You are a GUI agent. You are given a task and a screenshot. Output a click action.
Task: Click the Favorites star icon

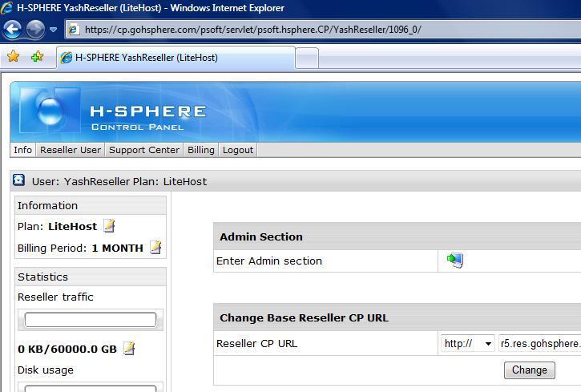pos(13,57)
